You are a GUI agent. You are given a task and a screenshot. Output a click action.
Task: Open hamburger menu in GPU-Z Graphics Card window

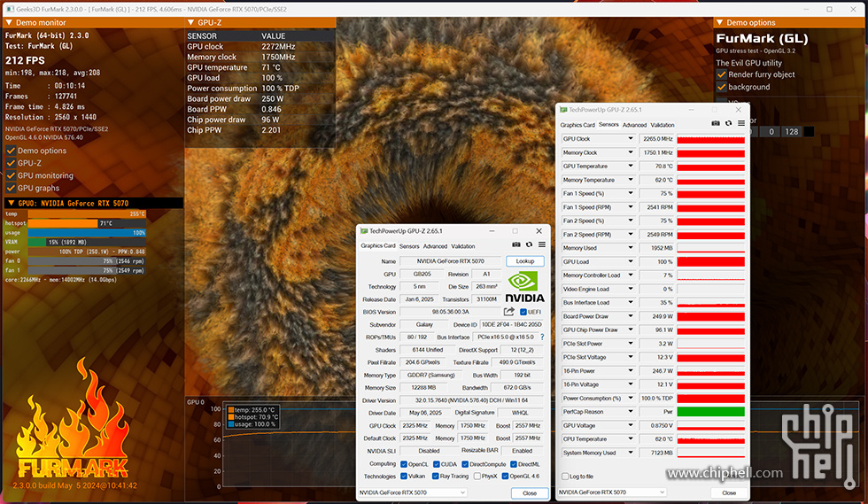point(542,244)
